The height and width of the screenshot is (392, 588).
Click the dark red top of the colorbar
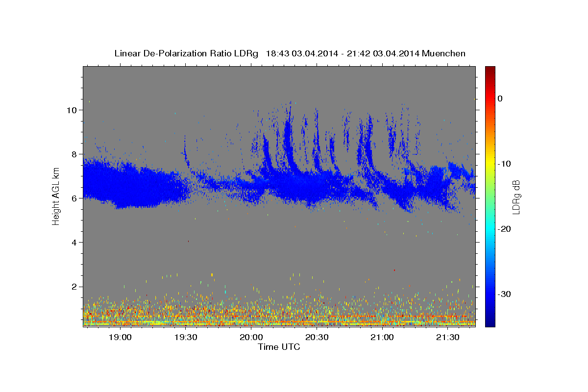tap(490, 70)
